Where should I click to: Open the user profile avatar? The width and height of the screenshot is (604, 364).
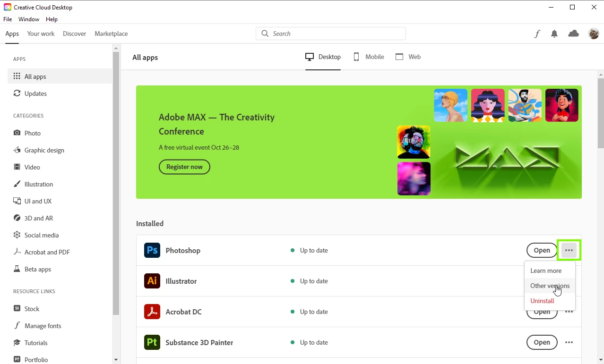coord(594,34)
